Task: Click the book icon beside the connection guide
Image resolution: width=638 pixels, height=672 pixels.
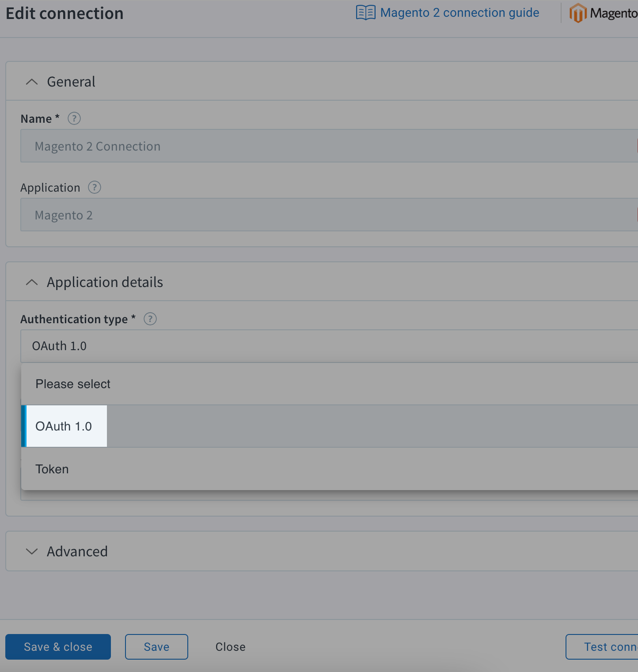Action: [366, 13]
